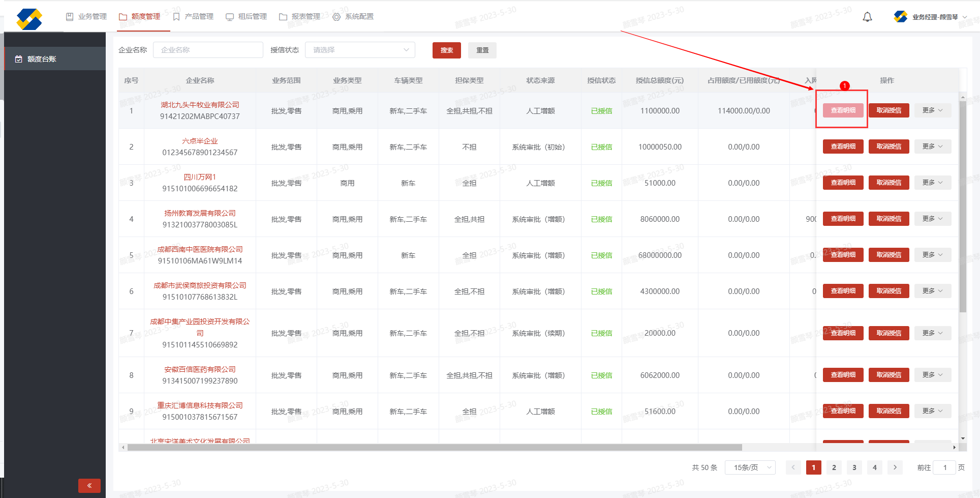Click 取消授信 for 四川万网1 row
The width and height of the screenshot is (980, 498).
[x=889, y=183]
